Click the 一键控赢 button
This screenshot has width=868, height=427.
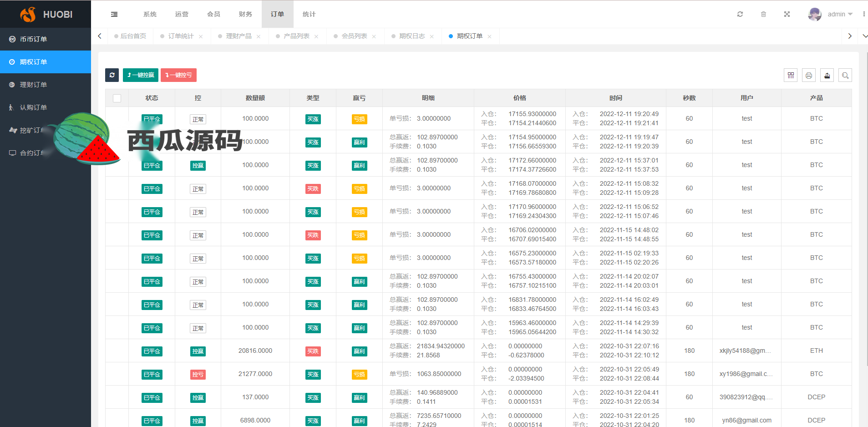point(141,75)
